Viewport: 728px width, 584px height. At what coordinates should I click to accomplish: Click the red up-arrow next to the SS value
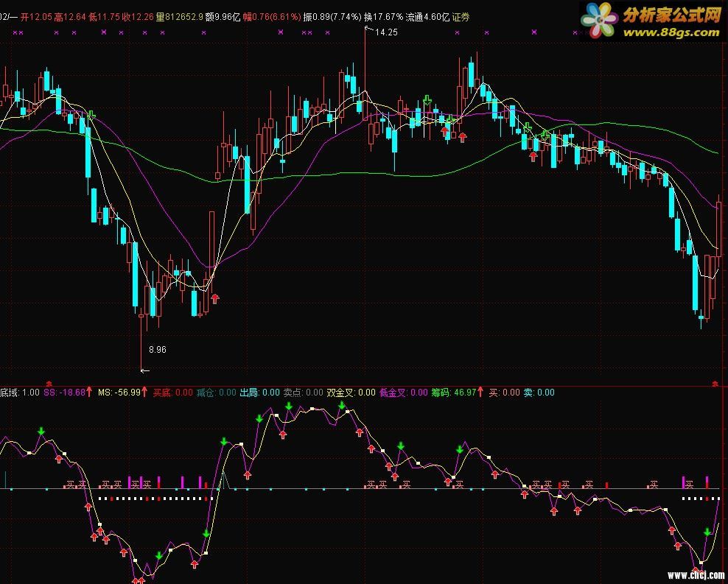[x=89, y=392]
